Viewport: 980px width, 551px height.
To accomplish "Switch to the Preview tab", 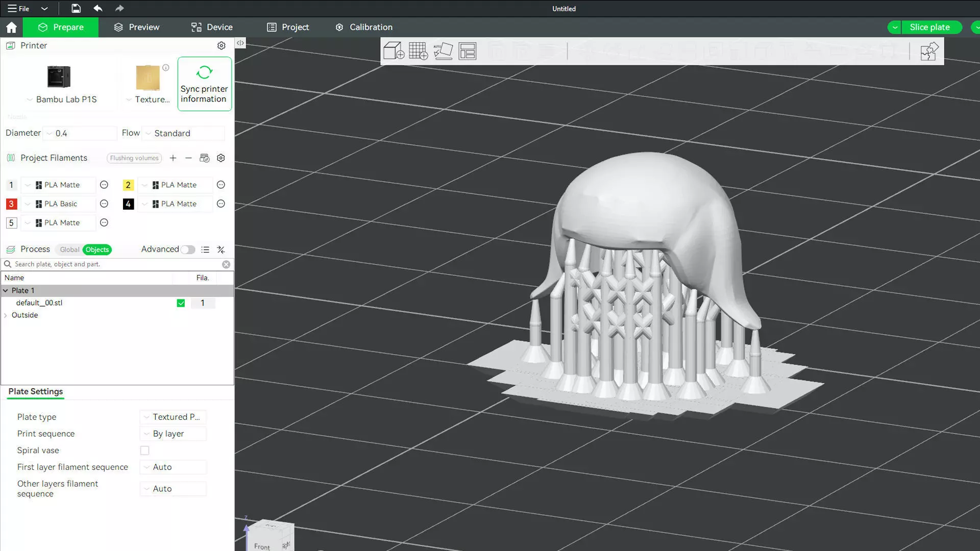I will pos(136,28).
